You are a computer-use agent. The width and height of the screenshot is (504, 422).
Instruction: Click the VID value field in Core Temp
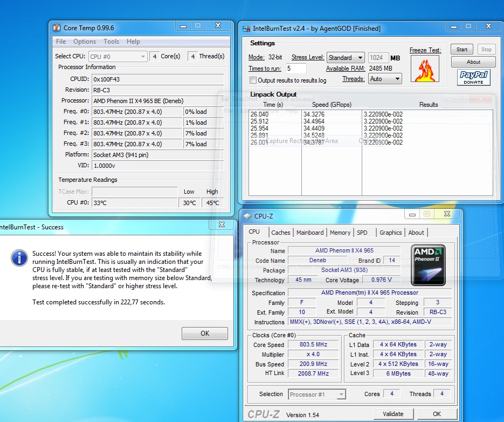(x=157, y=166)
